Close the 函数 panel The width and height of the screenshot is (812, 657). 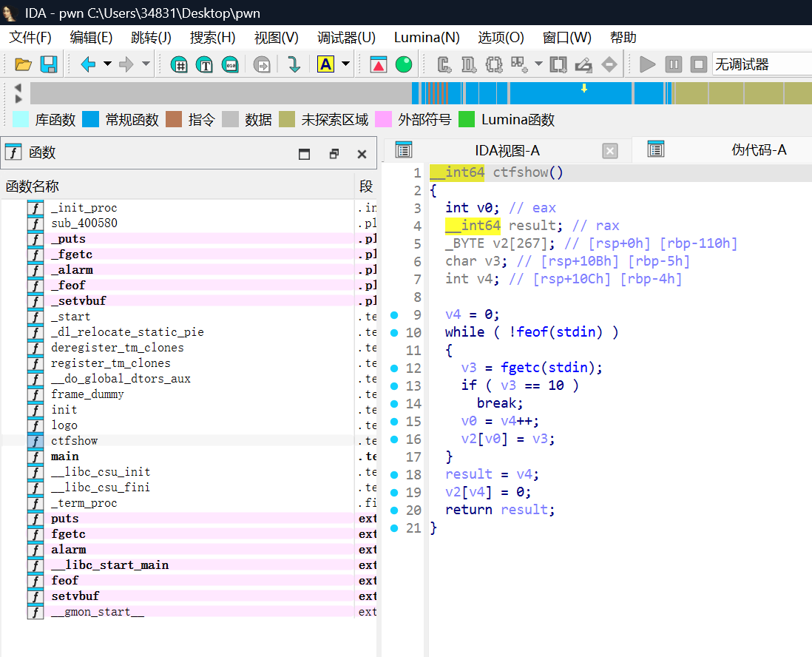point(362,154)
